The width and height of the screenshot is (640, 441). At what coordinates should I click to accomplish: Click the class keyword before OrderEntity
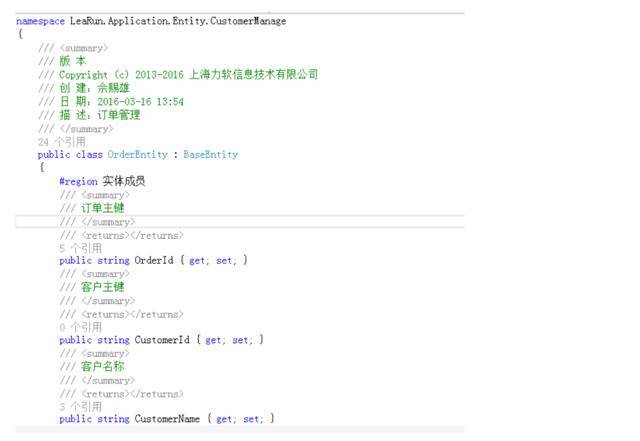click(89, 154)
